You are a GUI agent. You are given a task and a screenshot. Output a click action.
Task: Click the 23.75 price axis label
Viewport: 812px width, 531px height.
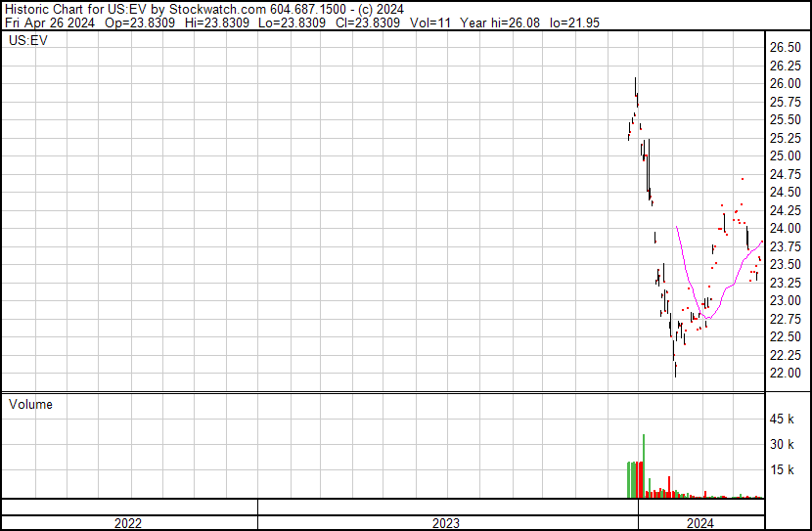point(785,246)
